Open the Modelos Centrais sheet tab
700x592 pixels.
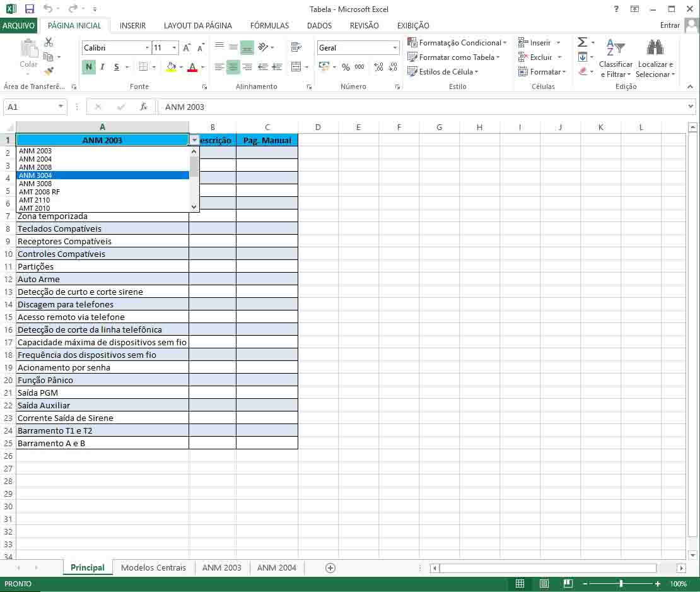point(153,567)
